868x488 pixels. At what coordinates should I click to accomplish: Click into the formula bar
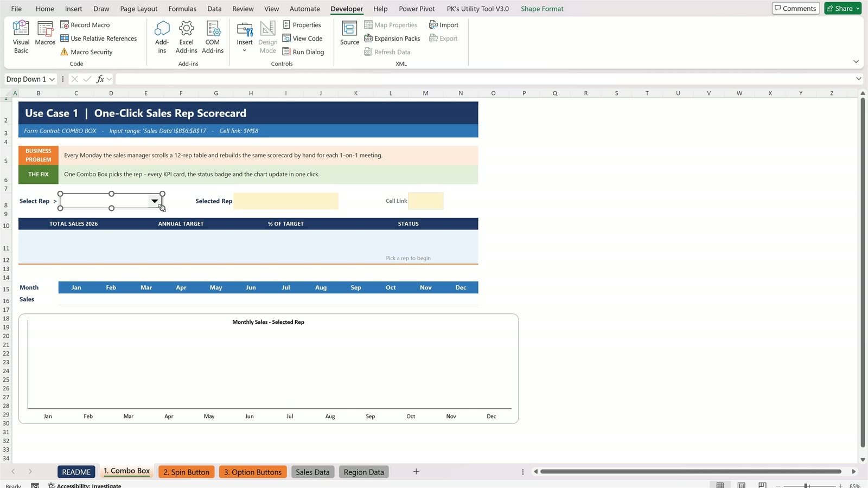[x=484, y=79]
